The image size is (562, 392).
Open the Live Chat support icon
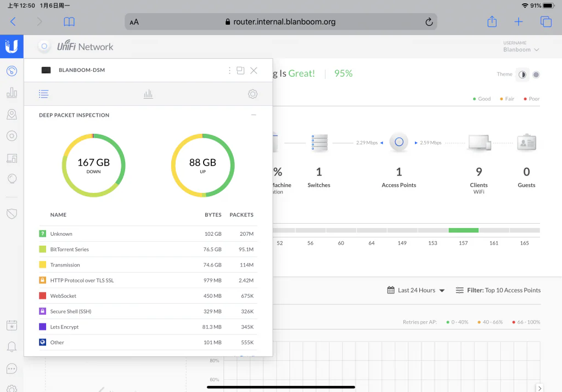click(x=12, y=368)
